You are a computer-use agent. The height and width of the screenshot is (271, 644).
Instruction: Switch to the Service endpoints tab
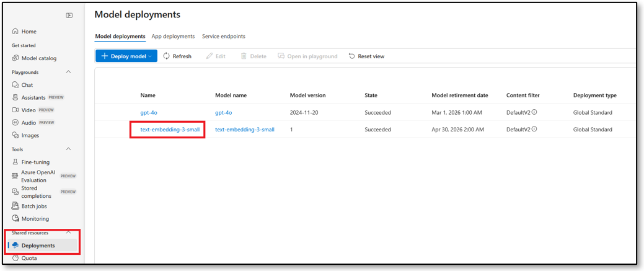tap(223, 36)
